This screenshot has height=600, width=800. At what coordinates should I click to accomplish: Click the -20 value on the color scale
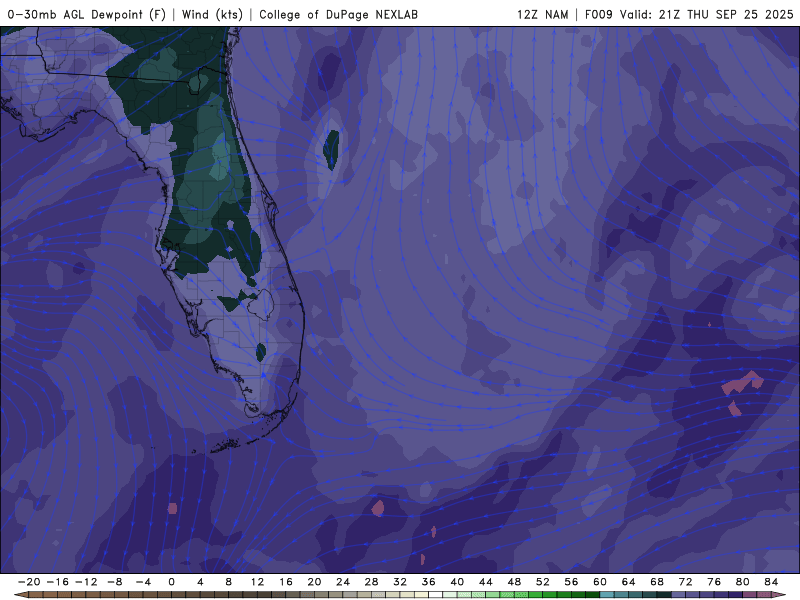pyautogui.click(x=29, y=582)
